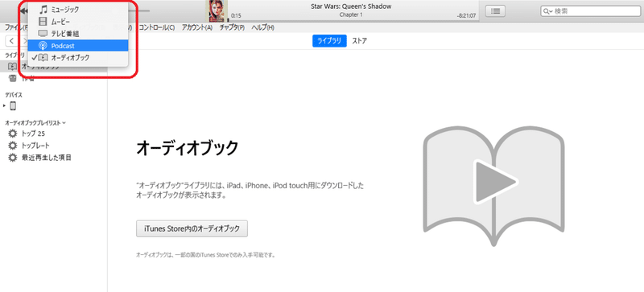The image size is (644, 292).
Task: Click the film strip icon for ムービー
Action: click(x=43, y=22)
